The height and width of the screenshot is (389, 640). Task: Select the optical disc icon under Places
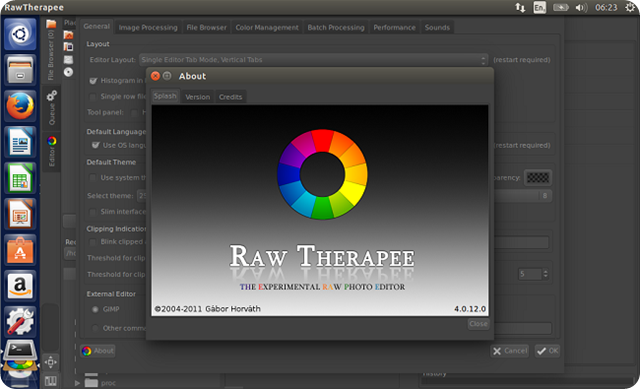(x=68, y=72)
